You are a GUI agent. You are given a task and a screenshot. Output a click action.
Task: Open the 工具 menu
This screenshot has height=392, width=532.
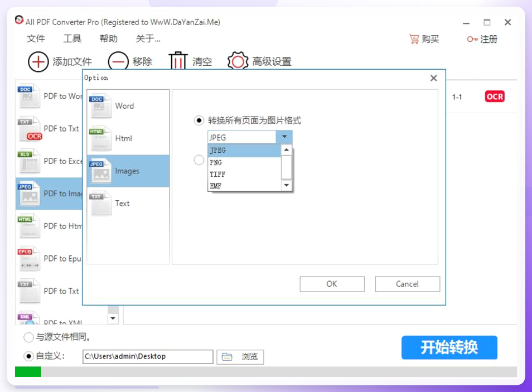[x=72, y=38]
